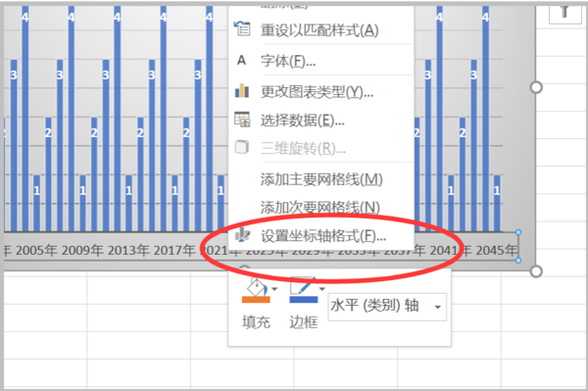The height and width of the screenshot is (391, 588).
Task: Select 更改图表类型(Y)... menu entry
Action: coord(321,91)
